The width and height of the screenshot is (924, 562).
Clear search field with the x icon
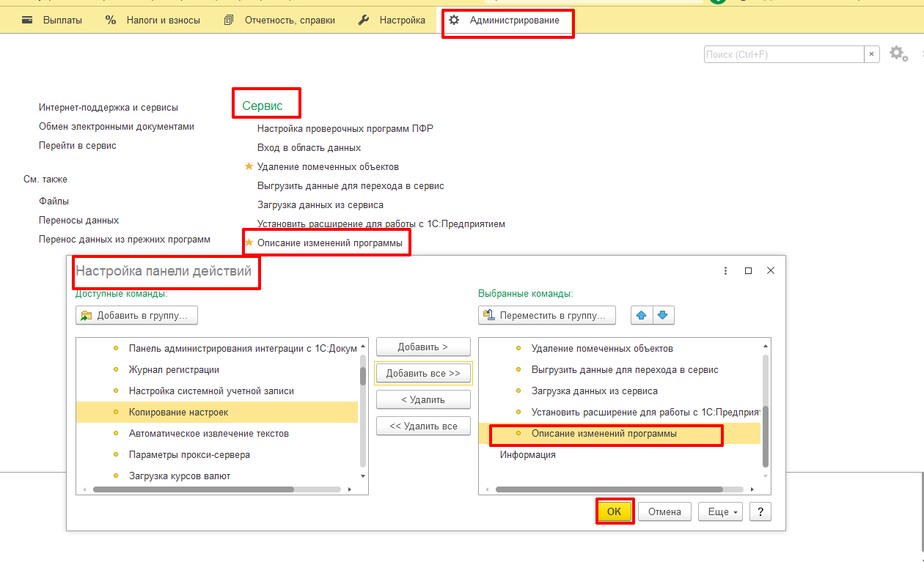point(872,54)
